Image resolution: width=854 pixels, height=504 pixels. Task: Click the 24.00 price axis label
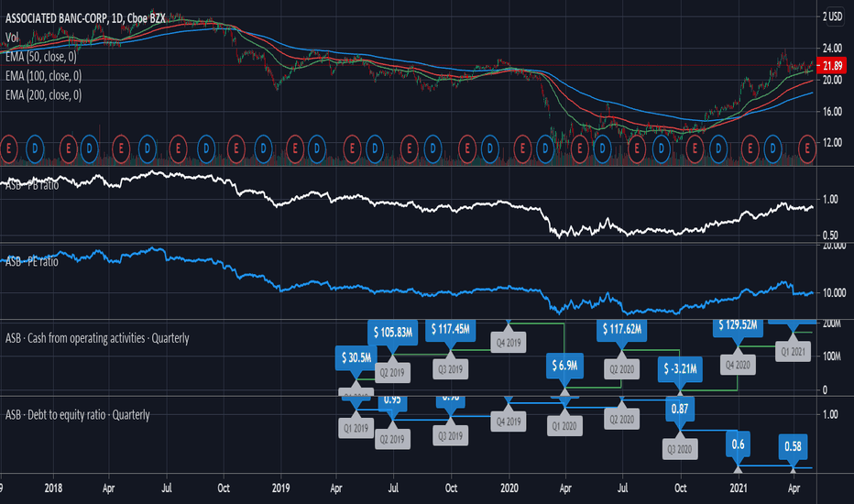click(x=832, y=49)
